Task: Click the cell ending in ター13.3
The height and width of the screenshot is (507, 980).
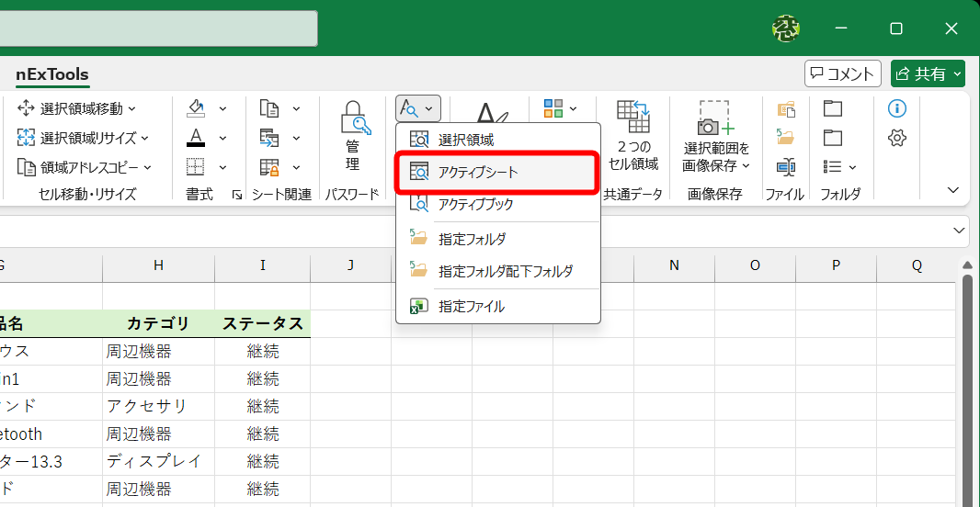Action: click(51, 461)
